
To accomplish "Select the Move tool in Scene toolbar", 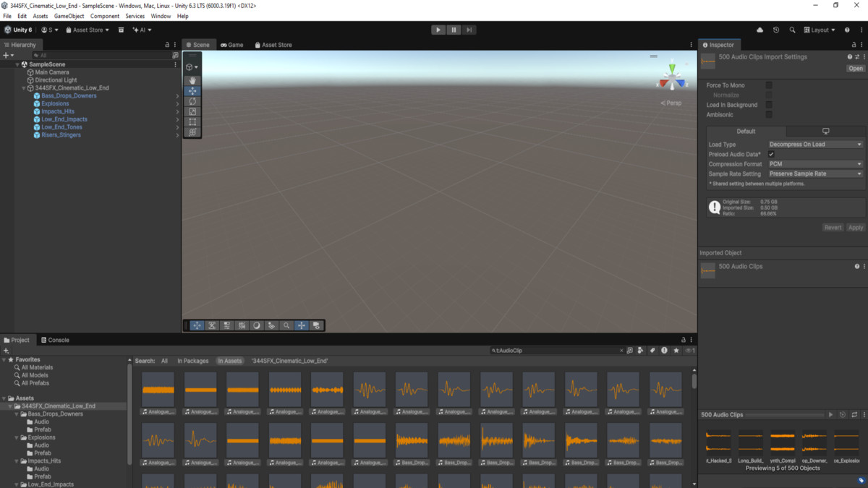I will click(192, 91).
